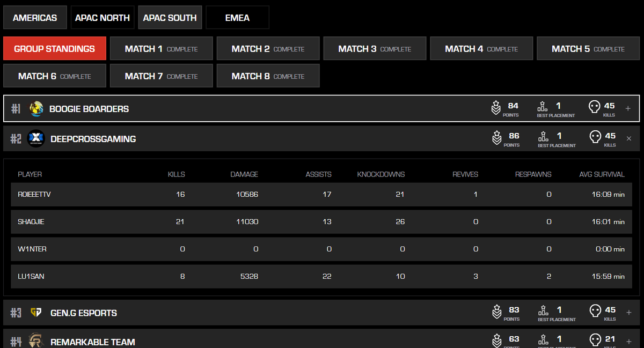Click player name LU1SAN
This screenshot has width=644, height=348.
pos(30,277)
